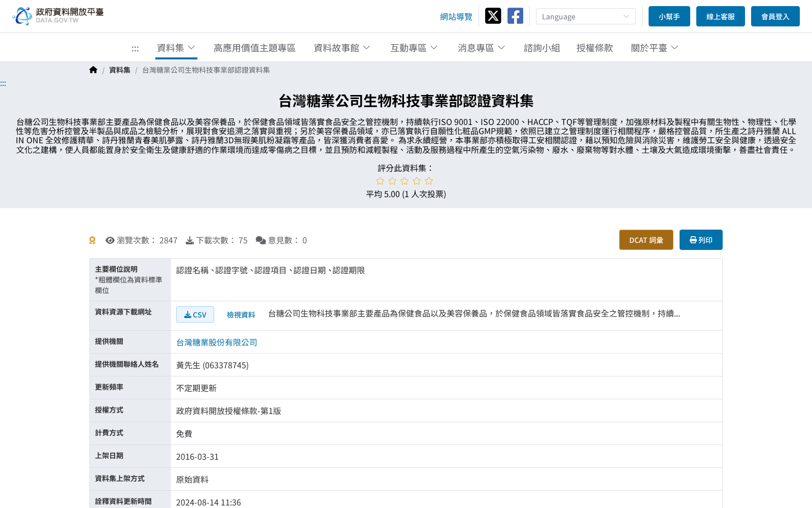Image resolution: width=812 pixels, height=508 pixels.
Task: Open the 諮詢小組 menu item
Action: click(542, 48)
